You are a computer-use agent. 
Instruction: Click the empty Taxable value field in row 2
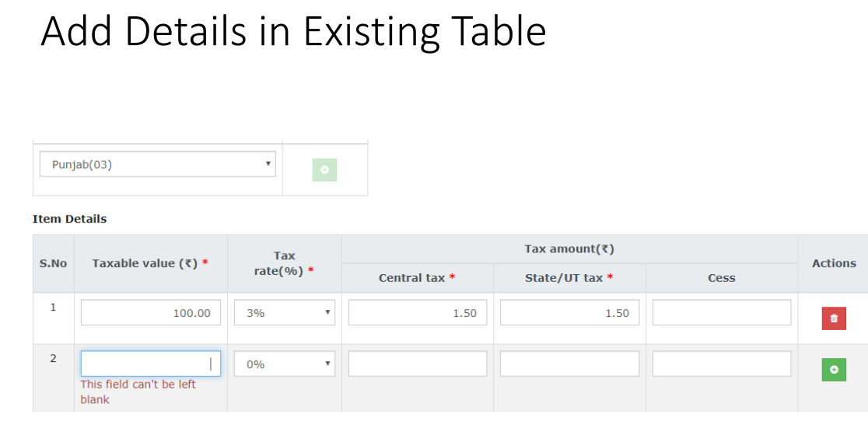click(151, 364)
